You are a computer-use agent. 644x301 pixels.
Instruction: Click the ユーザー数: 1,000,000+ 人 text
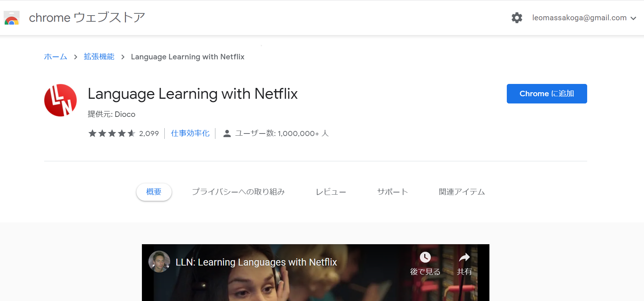(x=282, y=133)
